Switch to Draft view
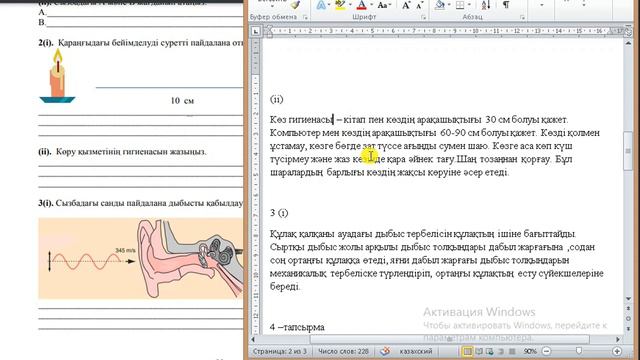The height and width of the screenshot is (360, 640). pyautogui.click(x=512, y=351)
